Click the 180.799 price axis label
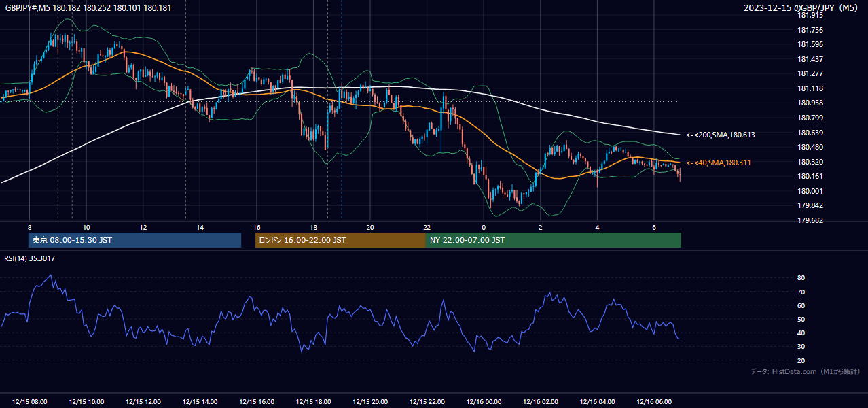The width and height of the screenshot is (868, 408). (x=810, y=118)
